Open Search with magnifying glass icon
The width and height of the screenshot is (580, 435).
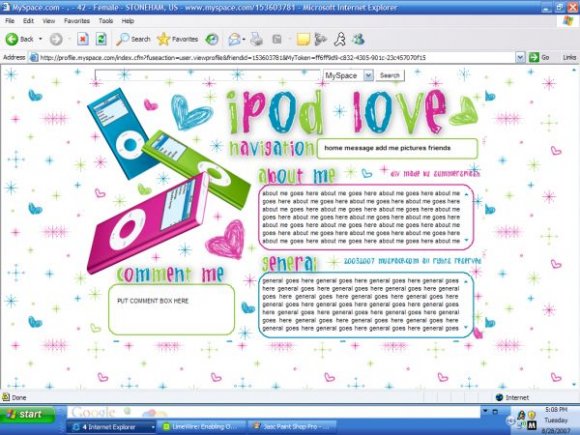pyautogui.click(x=133, y=39)
